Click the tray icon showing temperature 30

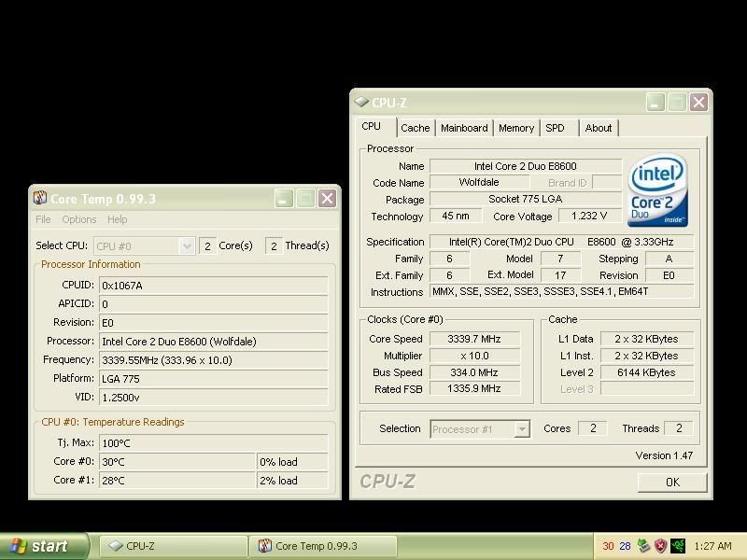[x=608, y=546]
